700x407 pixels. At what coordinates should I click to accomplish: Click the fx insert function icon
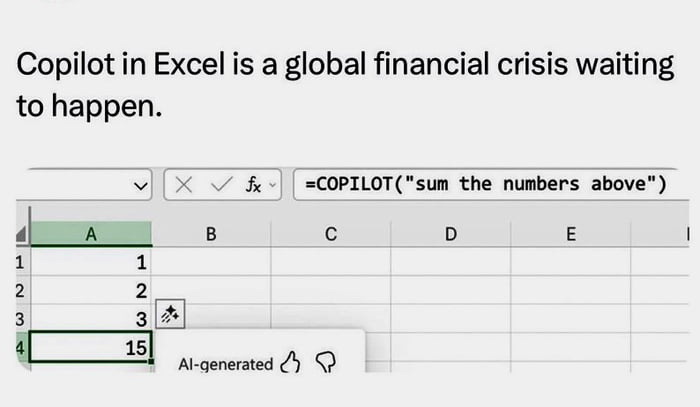tap(254, 185)
